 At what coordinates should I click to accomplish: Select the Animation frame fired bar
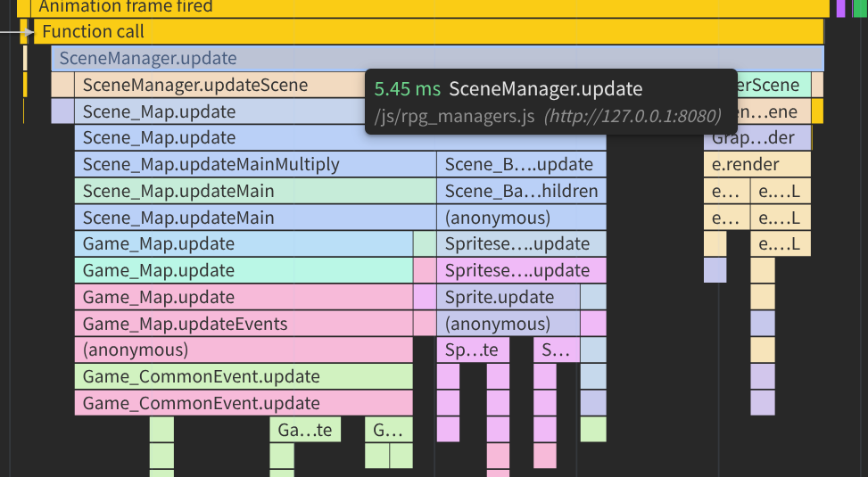[x=430, y=8]
